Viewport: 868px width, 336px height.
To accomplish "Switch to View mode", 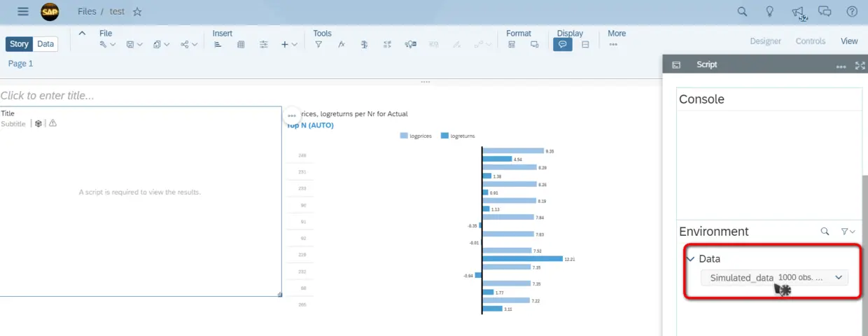I will point(849,41).
